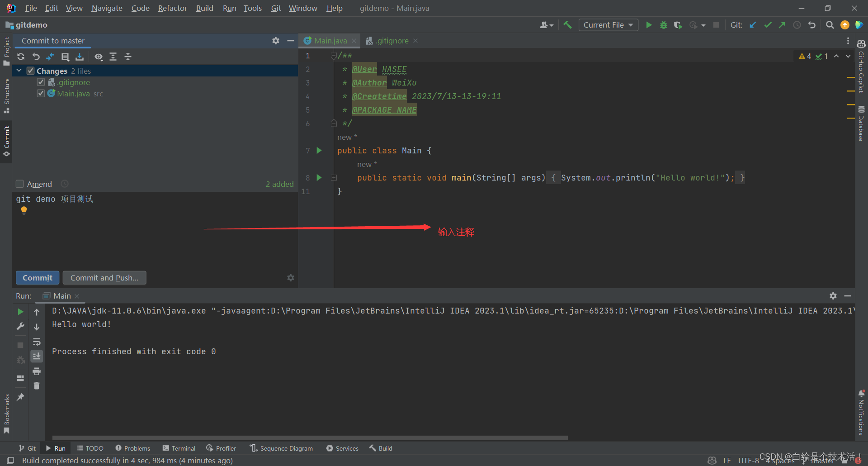Click the Git Rollback toolbar icon
The width and height of the screenshot is (868, 466).
pos(812,25)
